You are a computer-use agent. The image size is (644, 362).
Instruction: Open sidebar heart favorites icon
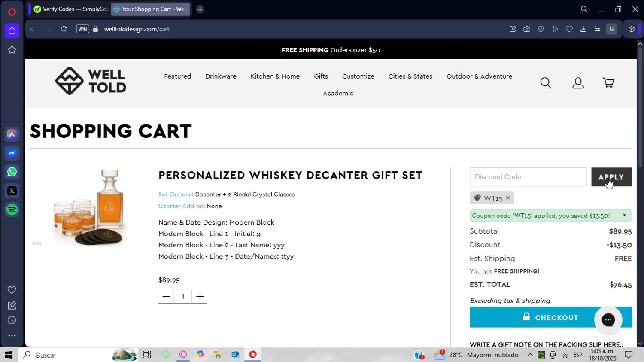(12, 290)
